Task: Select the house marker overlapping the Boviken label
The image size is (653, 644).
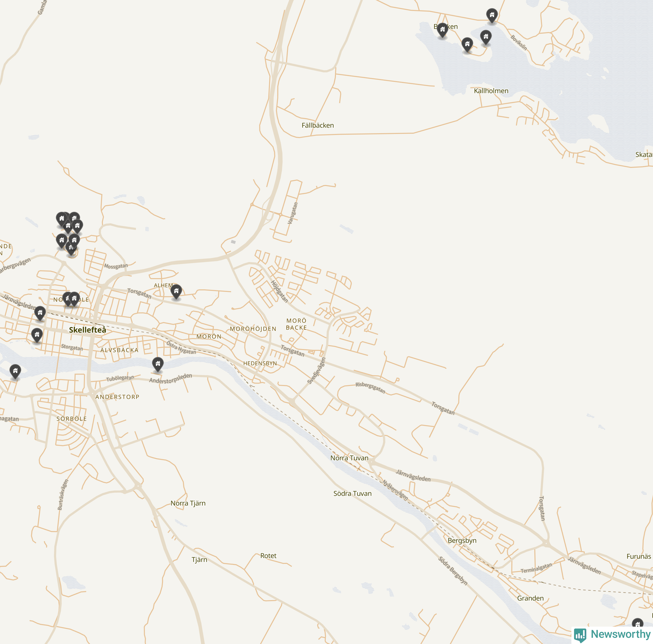Action: pos(442,30)
